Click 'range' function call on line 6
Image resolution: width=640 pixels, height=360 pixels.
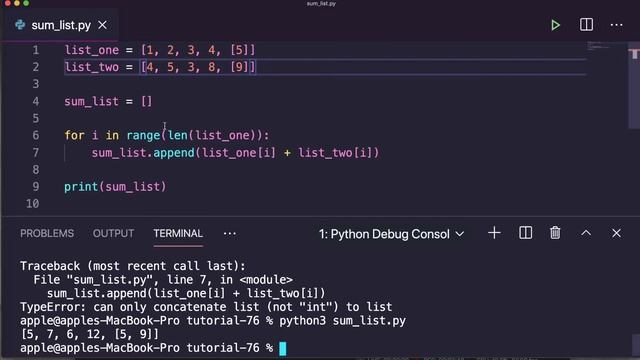(143, 135)
